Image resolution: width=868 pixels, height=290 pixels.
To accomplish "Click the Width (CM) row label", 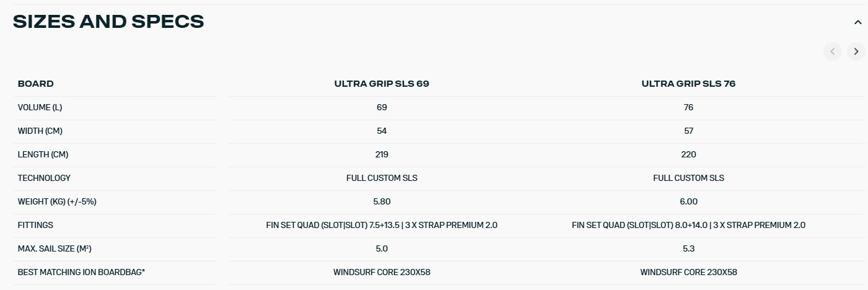I will click(40, 131).
